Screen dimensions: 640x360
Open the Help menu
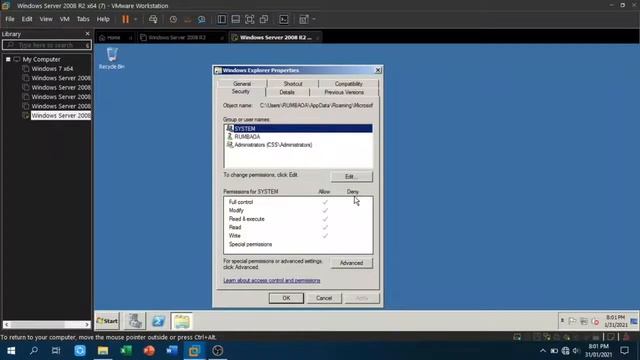[103, 19]
